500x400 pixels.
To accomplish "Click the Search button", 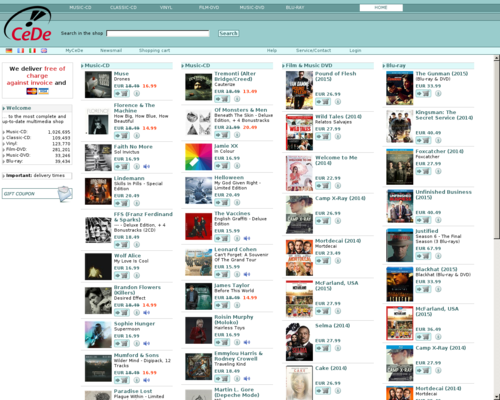I will (228, 33).
